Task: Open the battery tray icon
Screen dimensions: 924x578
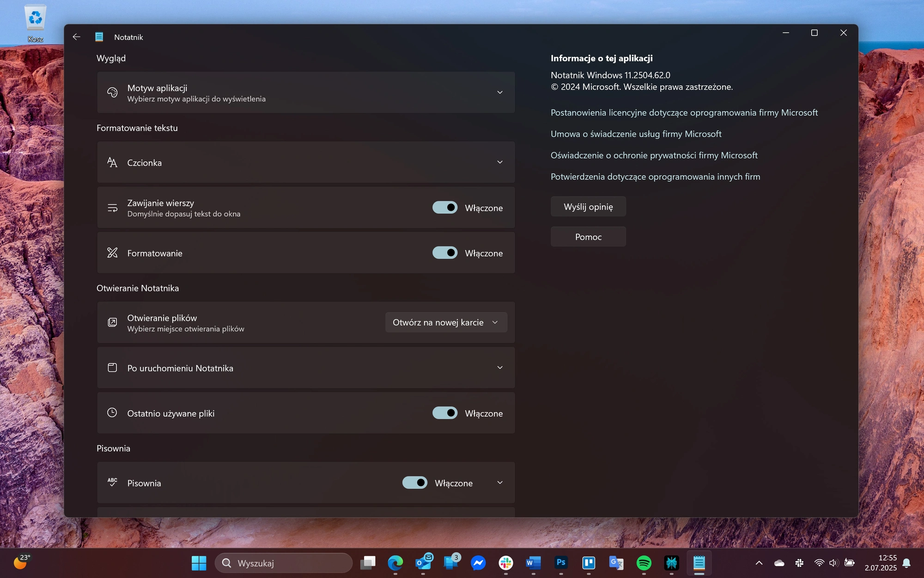Action: 849,563
